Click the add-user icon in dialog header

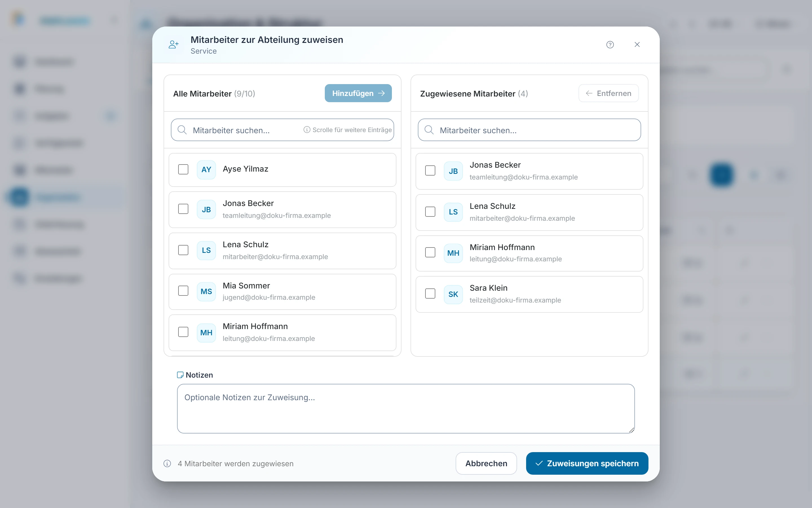173,45
